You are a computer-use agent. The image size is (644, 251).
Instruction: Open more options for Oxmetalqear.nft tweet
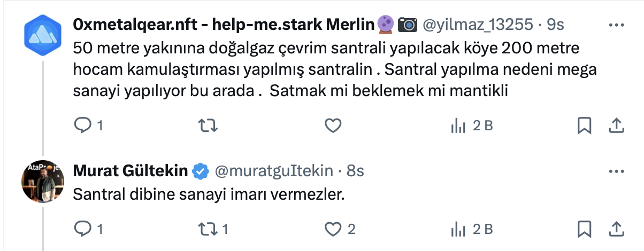point(617,25)
